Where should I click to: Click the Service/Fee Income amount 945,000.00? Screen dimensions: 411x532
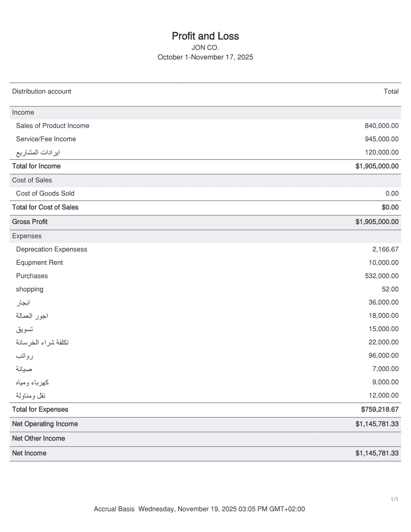coord(381,139)
